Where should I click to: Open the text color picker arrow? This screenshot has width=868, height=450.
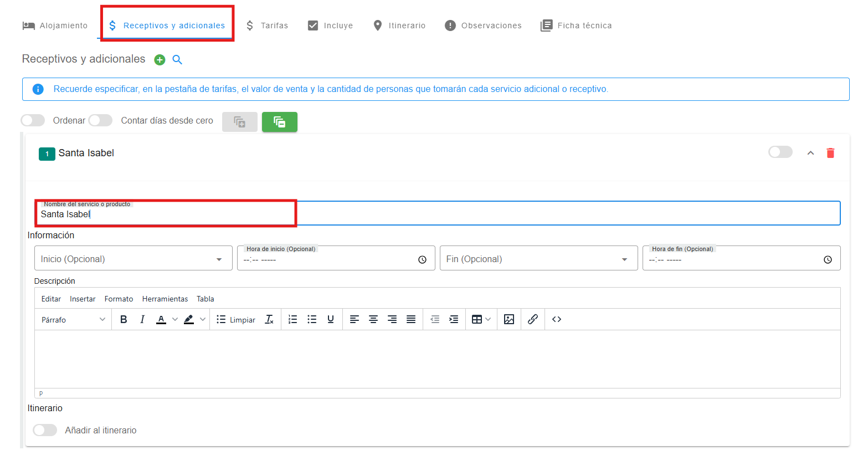[x=175, y=320]
